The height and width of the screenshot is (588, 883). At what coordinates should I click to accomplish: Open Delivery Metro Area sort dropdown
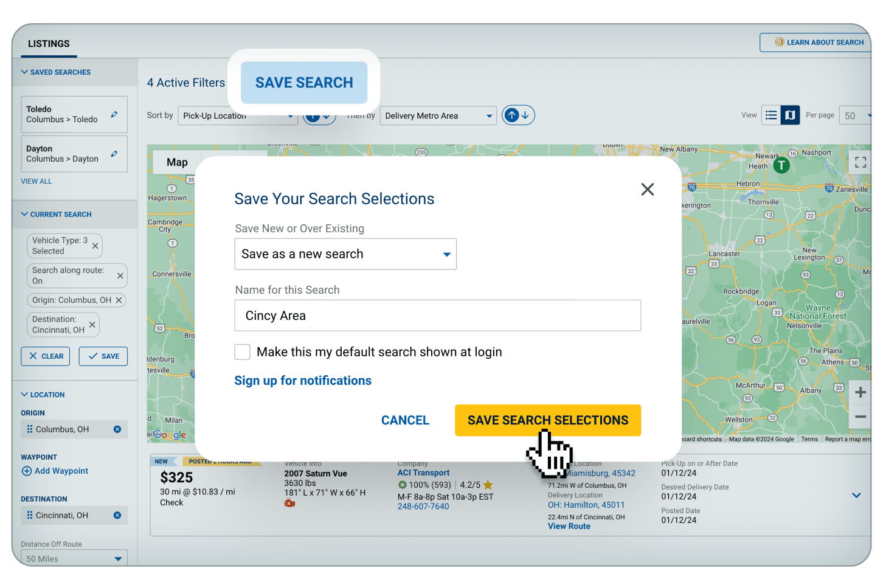coord(438,116)
